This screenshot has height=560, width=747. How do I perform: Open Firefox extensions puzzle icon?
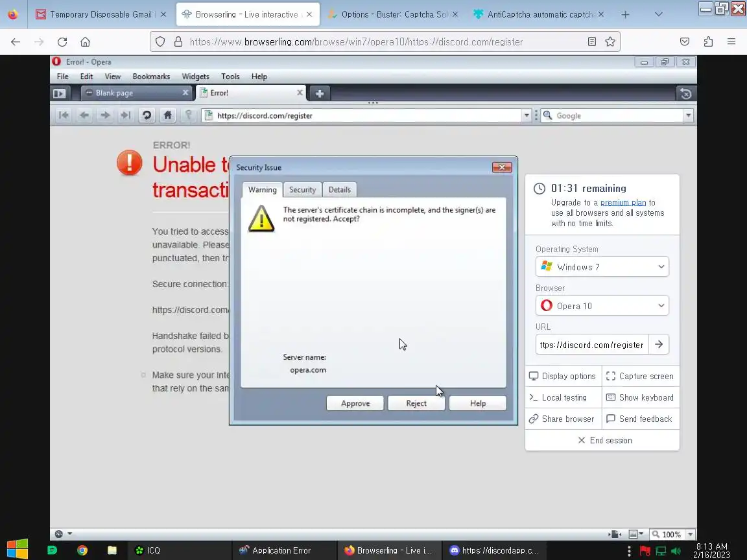point(708,42)
